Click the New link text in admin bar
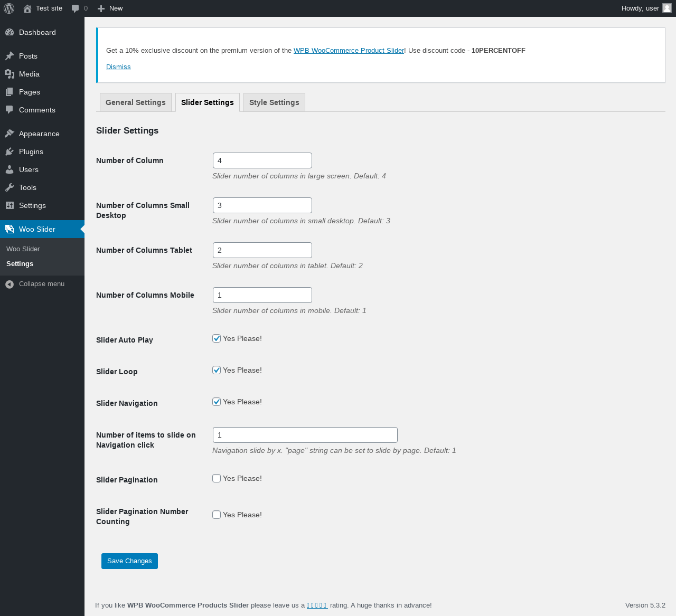This screenshot has width=676, height=616. click(x=116, y=8)
